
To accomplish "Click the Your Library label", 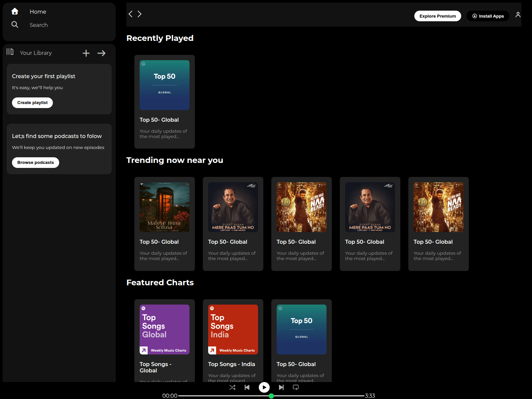I will (36, 53).
